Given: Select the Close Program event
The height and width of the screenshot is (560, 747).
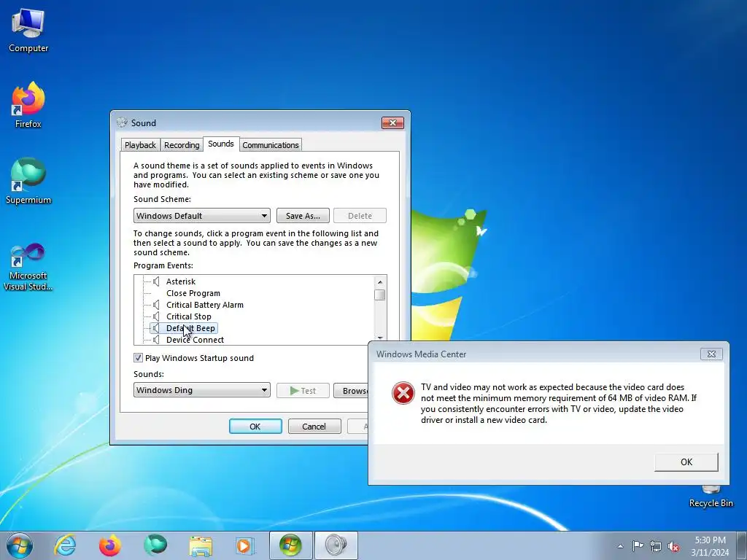Looking at the screenshot, I should [193, 293].
